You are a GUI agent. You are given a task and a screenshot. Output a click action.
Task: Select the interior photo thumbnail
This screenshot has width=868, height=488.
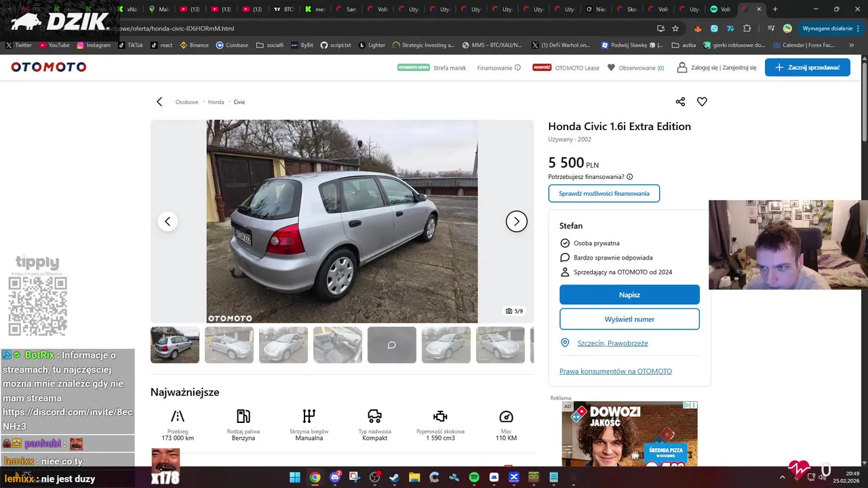[x=338, y=345]
